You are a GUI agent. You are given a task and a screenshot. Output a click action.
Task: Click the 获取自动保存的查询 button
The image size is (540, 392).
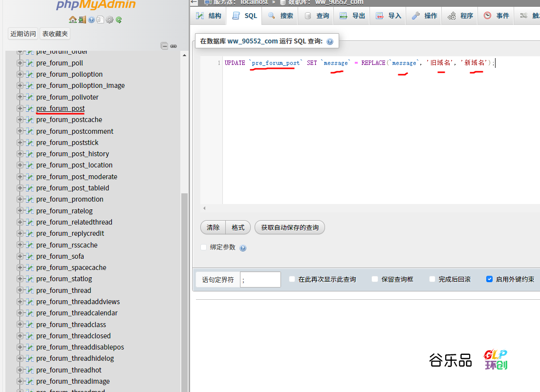coord(289,227)
